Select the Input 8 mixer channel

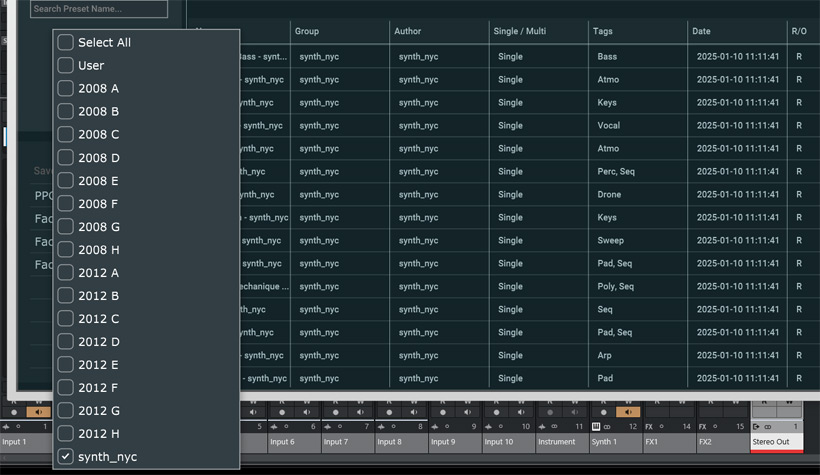(x=402, y=442)
